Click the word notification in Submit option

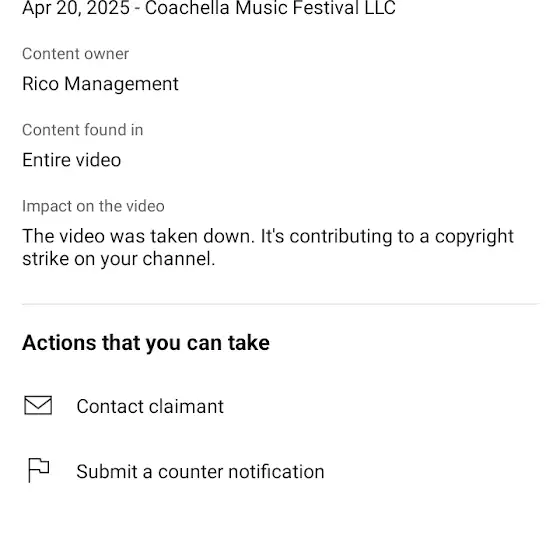pos(276,471)
